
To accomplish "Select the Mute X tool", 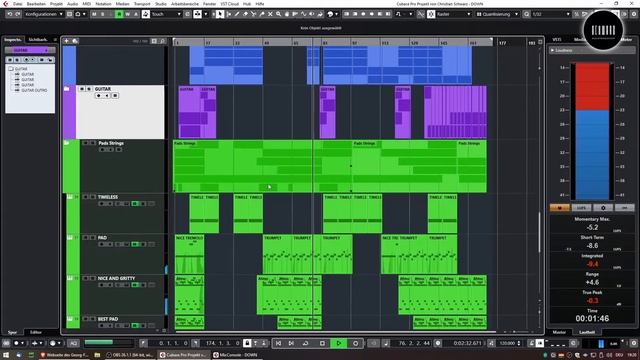I will point(270,14).
